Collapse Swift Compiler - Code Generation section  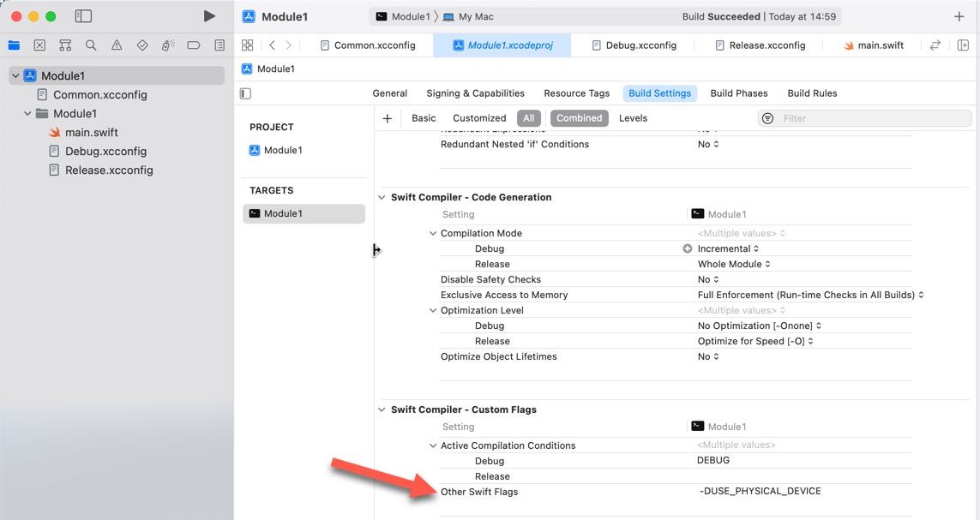[382, 197]
